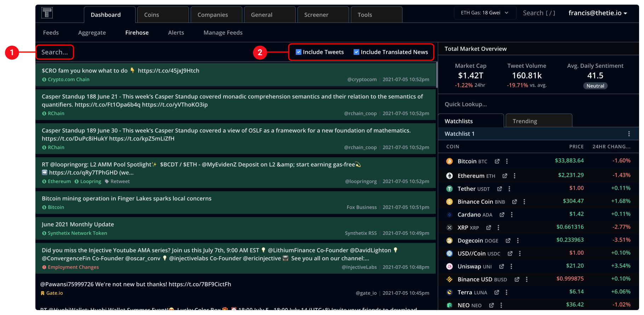The image size is (644, 315).
Task: Open external link for Terra LUNA
Action: click(496, 292)
